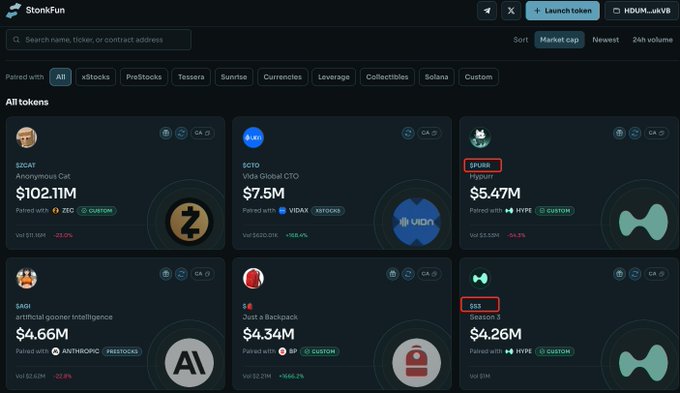Click the swap icon on $S3 card
680x393 pixels.
coord(635,274)
